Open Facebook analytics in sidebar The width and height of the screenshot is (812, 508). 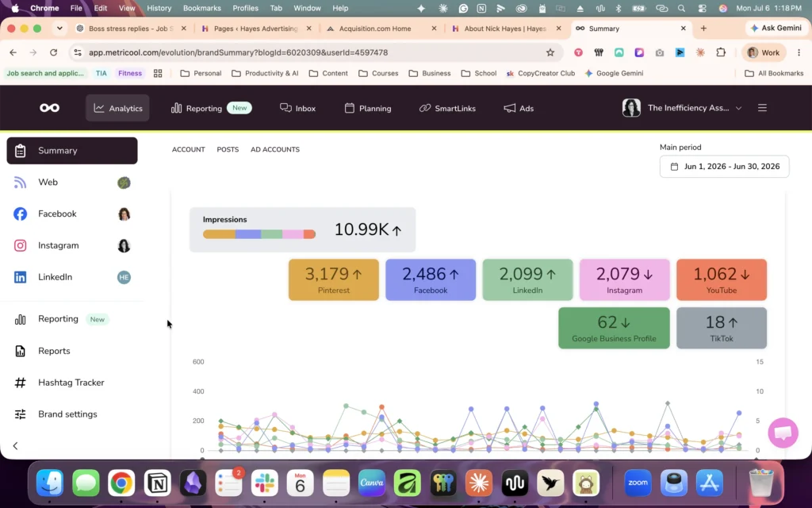72,214
